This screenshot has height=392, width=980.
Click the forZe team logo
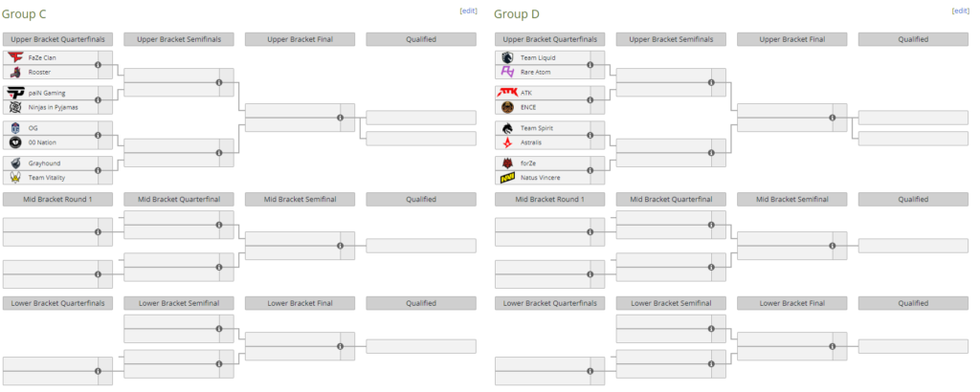[x=507, y=163]
